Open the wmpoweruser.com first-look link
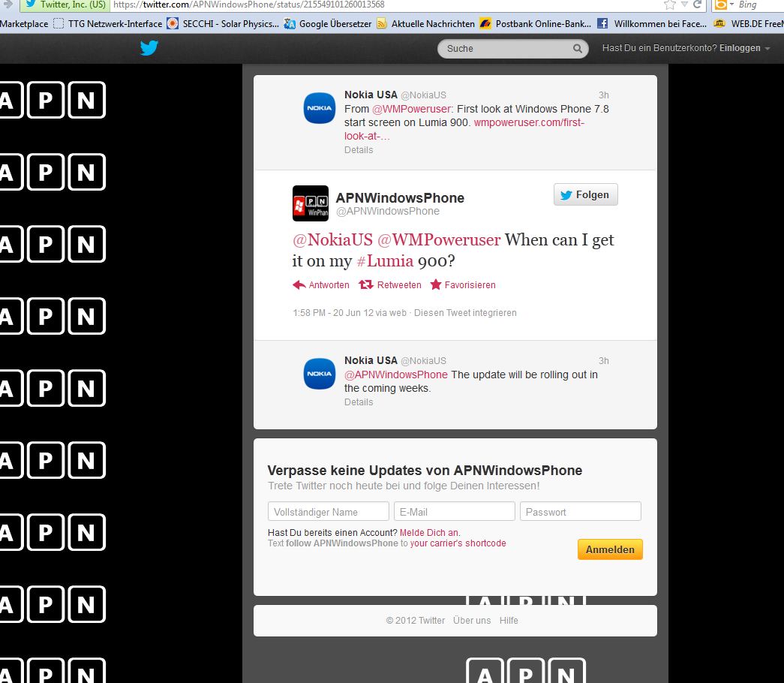784x683 pixels. click(x=529, y=122)
